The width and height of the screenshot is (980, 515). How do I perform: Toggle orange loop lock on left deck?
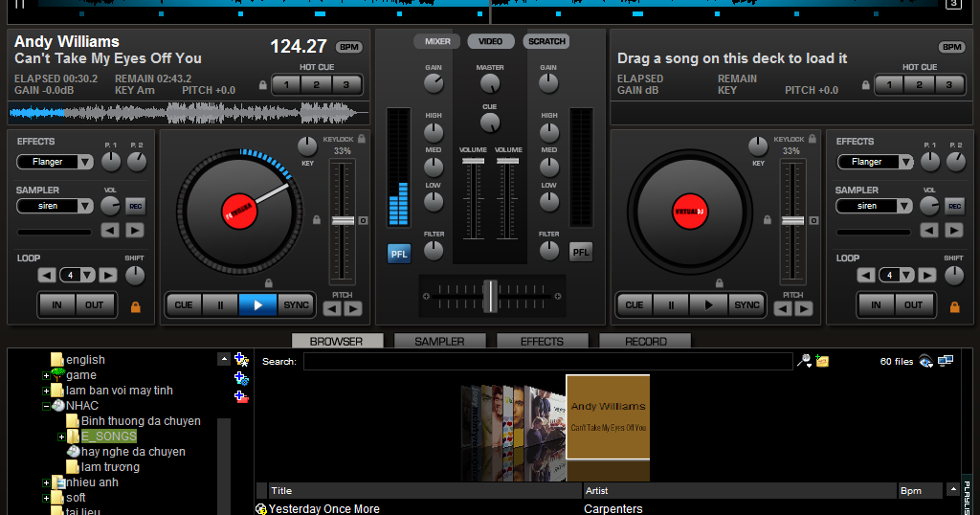(x=135, y=307)
